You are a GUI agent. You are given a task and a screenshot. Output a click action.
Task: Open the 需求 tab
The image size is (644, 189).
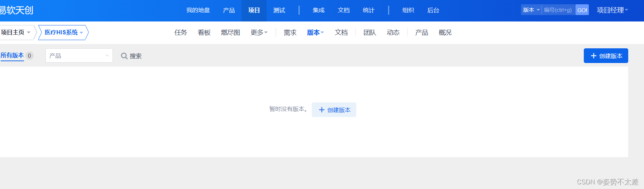click(x=290, y=33)
